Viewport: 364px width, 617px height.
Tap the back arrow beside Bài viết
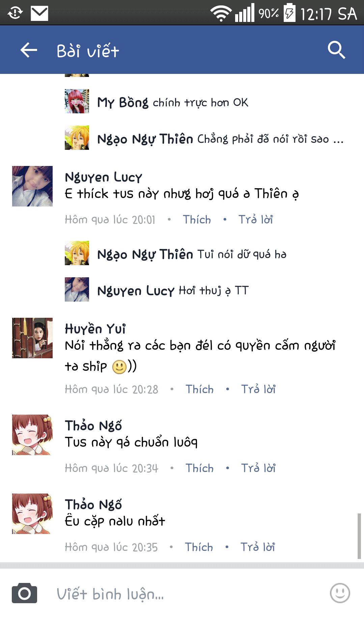pos(29,51)
